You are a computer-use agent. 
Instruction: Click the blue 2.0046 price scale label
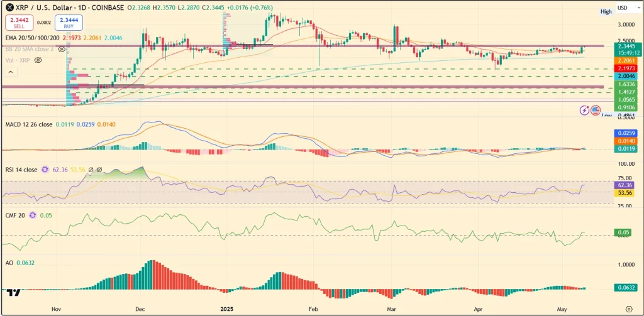(625, 76)
